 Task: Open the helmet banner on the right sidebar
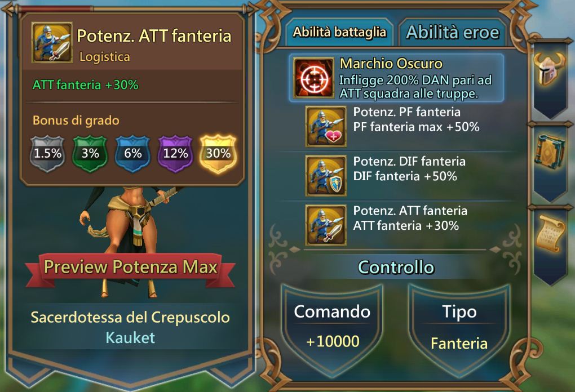pyautogui.click(x=549, y=77)
